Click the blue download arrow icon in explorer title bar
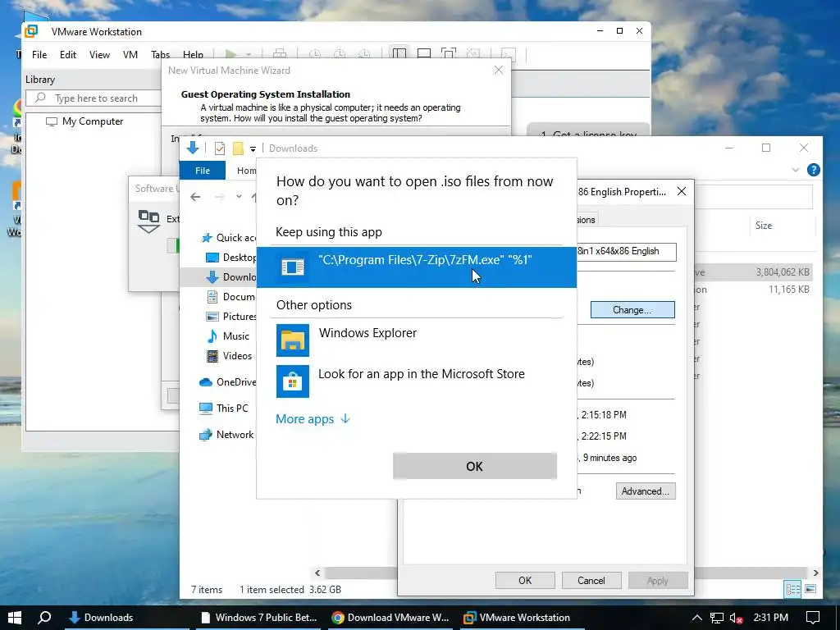 coord(192,148)
